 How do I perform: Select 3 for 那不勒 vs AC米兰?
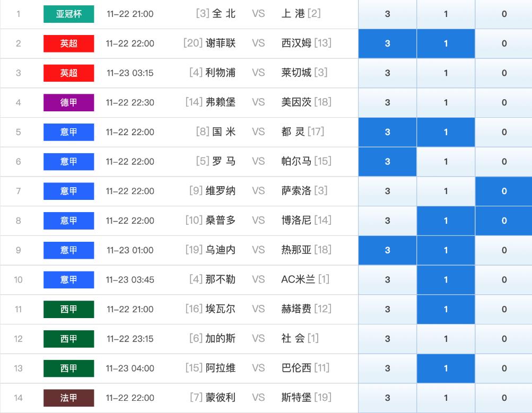click(388, 279)
